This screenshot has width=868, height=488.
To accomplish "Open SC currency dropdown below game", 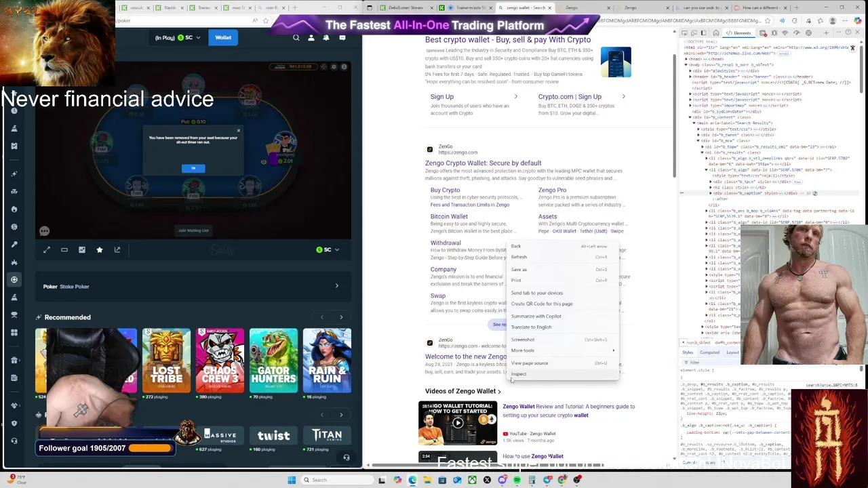I will point(328,250).
